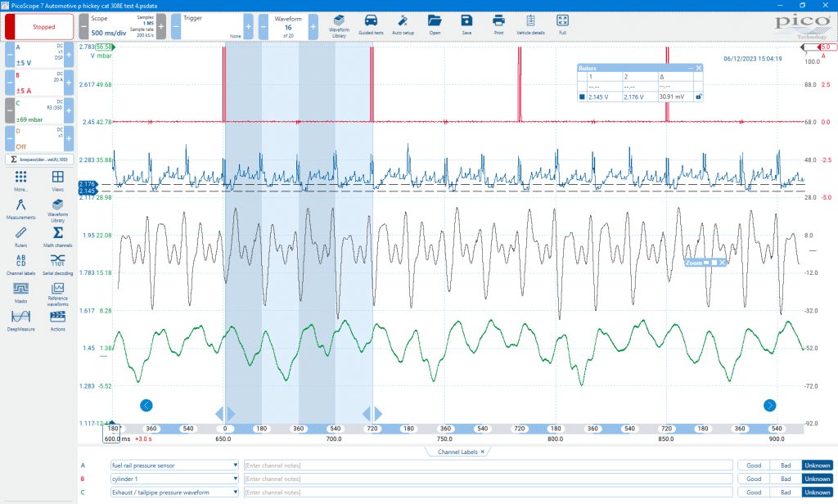Image resolution: width=838 pixels, height=504 pixels.
Task: Open the Math channels sigma tool
Action: (58, 236)
